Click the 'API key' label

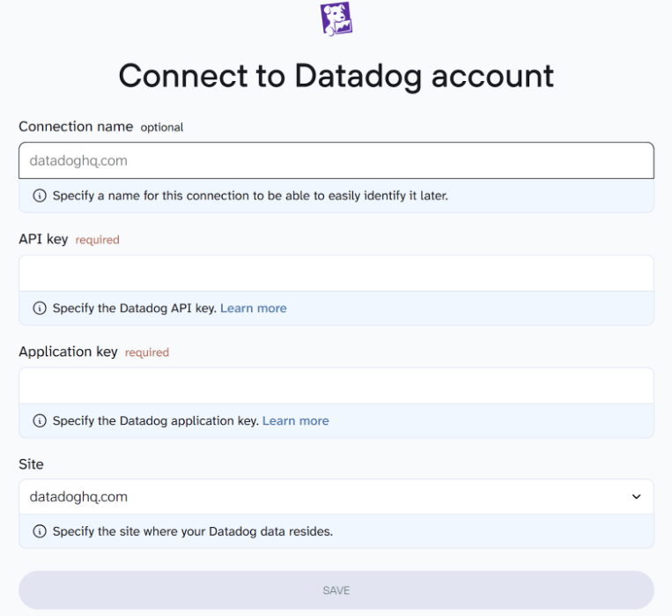tap(43, 239)
